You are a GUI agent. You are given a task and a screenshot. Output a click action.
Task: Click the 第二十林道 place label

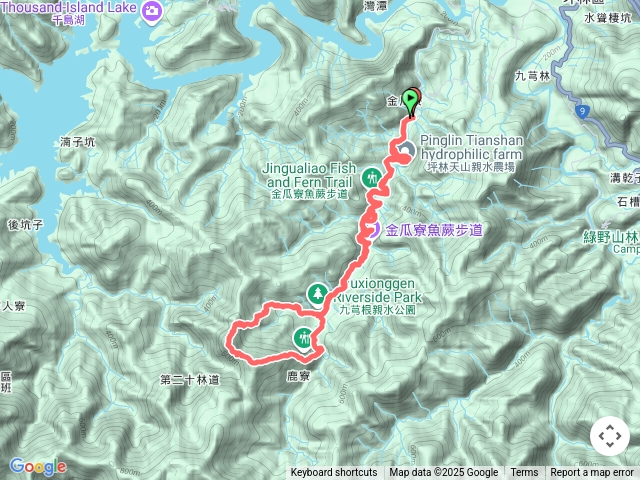pyautogui.click(x=190, y=380)
